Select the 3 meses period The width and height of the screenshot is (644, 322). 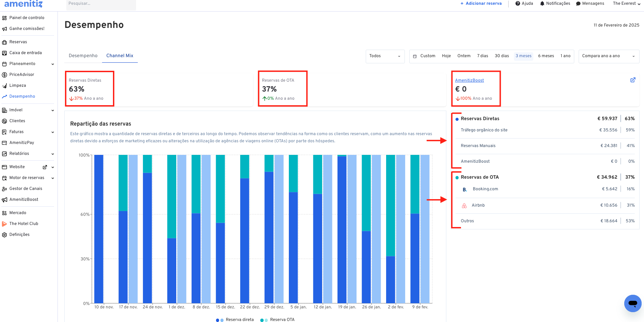coord(524,56)
